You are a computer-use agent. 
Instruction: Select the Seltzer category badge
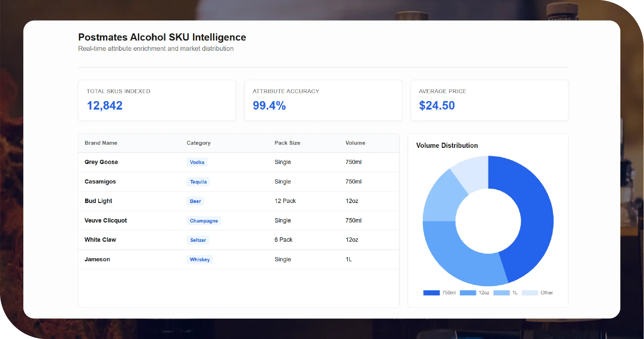[198, 240]
